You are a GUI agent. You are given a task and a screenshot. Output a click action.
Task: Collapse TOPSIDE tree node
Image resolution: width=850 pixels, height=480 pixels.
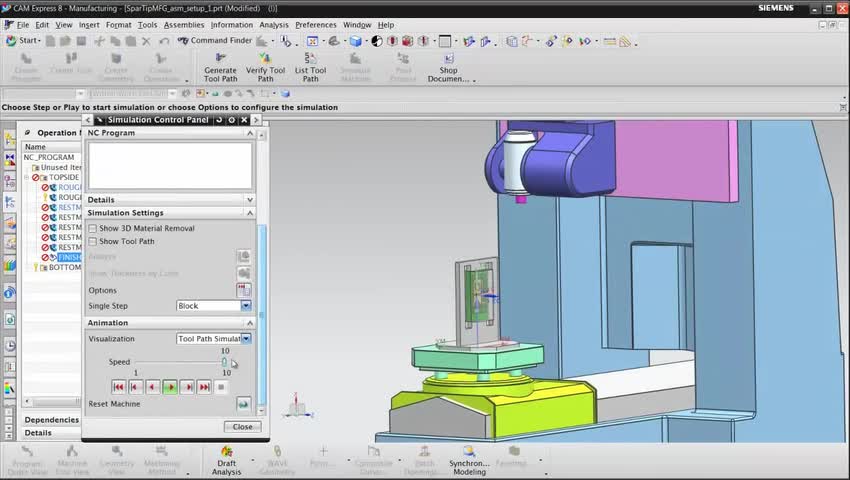tap(27, 177)
